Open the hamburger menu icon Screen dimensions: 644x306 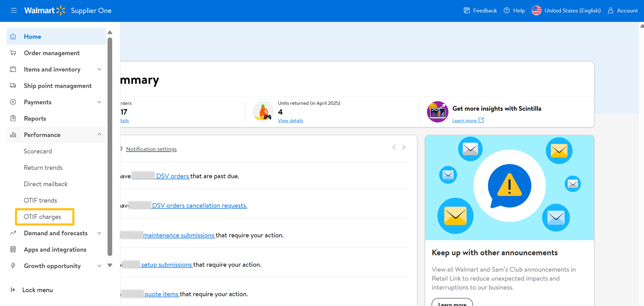pos(14,11)
